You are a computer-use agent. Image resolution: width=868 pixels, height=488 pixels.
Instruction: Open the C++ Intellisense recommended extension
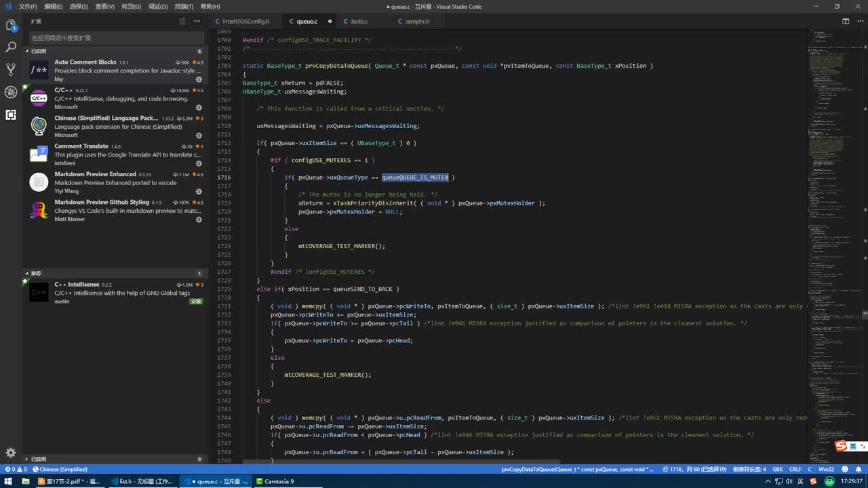pyautogui.click(x=115, y=293)
